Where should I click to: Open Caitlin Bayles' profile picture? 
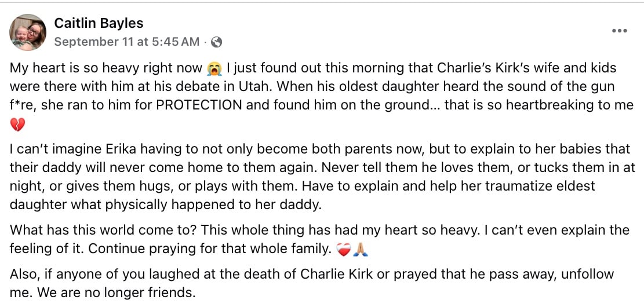[x=28, y=32]
